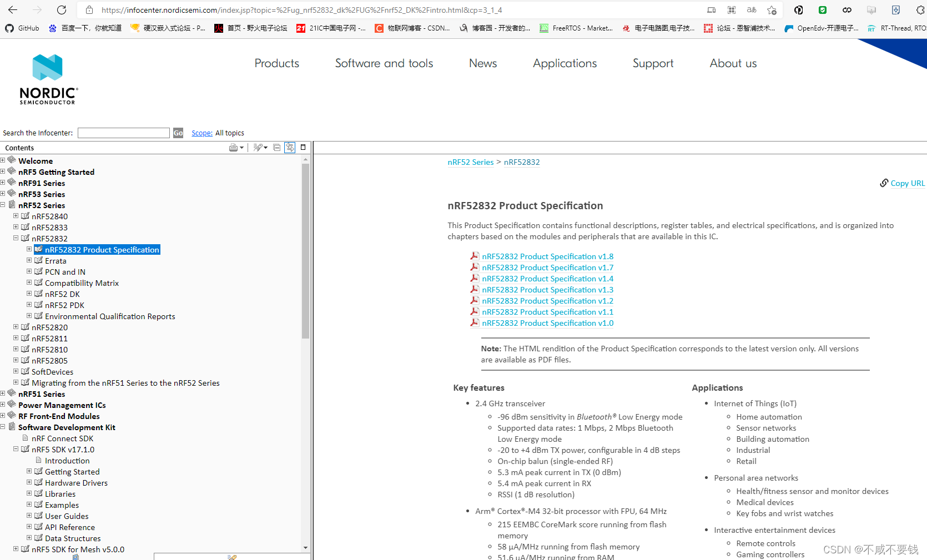Open the green shield extension icon
The image size is (927, 560).
tap(823, 10)
